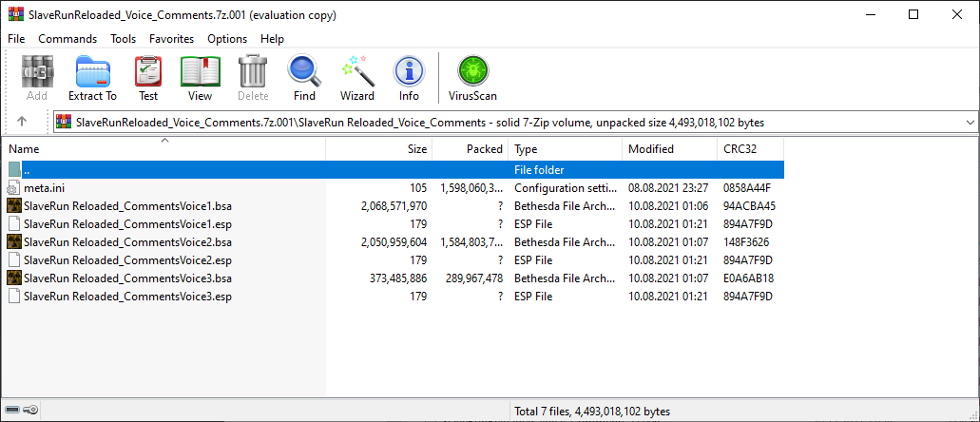Select SlaveRun Reloaded_CommentsVoice3.esp name
980x422 pixels.
click(127, 297)
